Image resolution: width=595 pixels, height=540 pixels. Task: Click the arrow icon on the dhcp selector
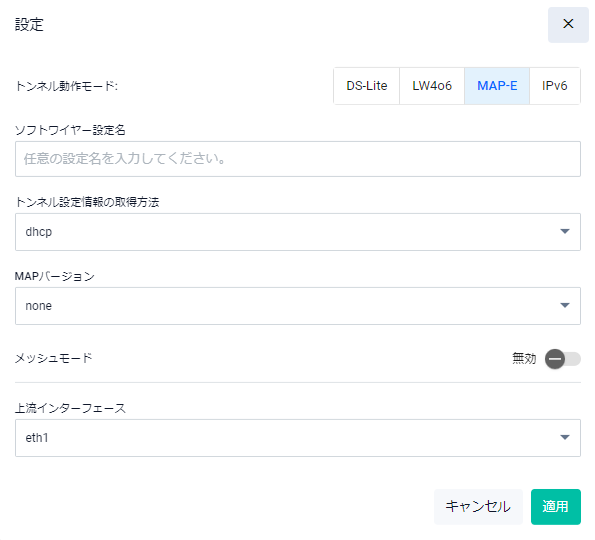coord(565,231)
